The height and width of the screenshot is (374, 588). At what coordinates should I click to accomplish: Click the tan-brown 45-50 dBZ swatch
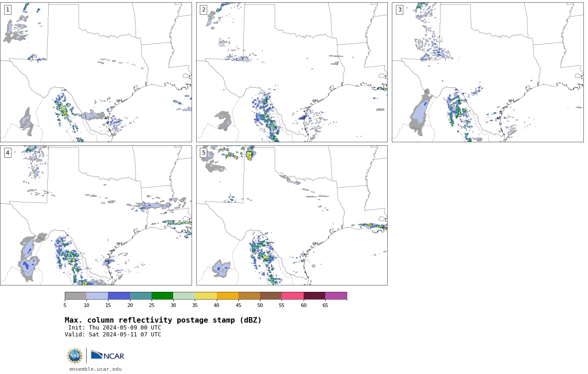[249, 296]
